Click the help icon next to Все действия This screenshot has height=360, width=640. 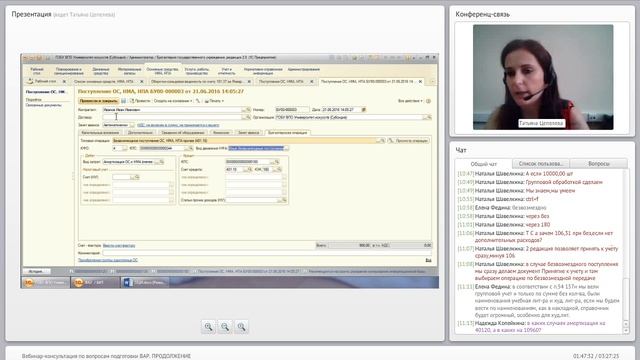tap(428, 101)
